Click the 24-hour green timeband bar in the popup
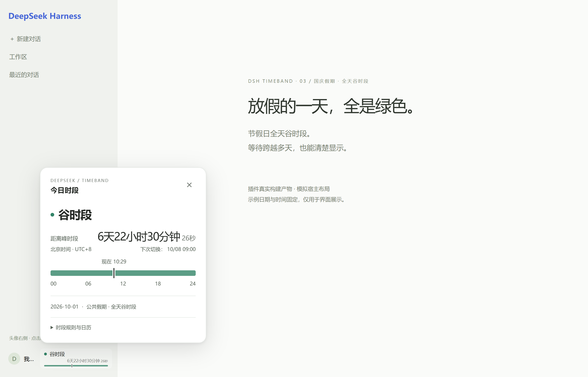The image size is (588, 377). click(123, 273)
